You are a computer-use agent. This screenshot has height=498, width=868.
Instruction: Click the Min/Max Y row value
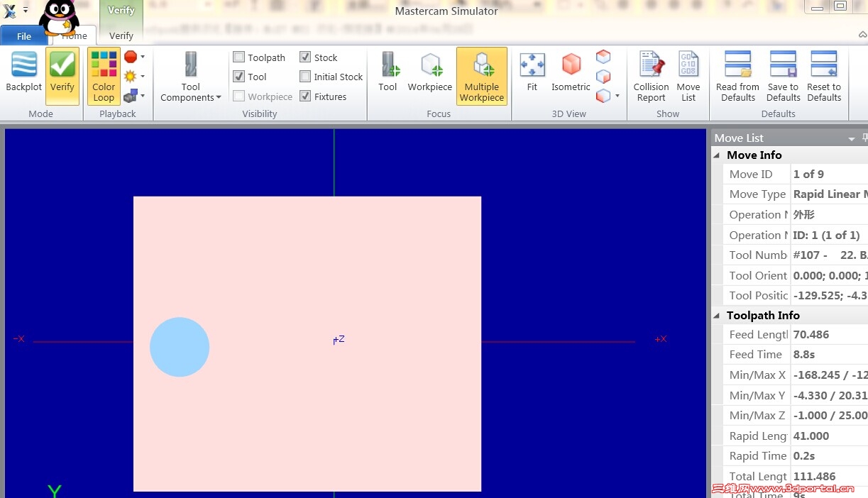click(x=830, y=396)
